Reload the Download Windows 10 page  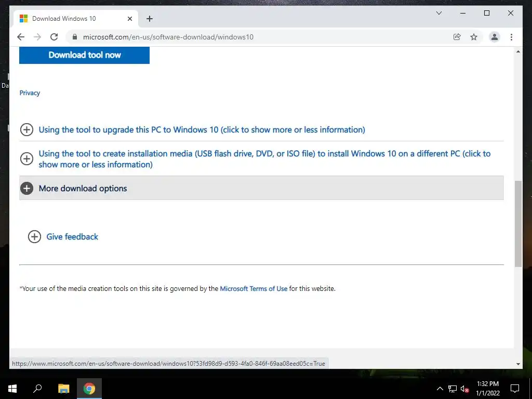coord(54,37)
